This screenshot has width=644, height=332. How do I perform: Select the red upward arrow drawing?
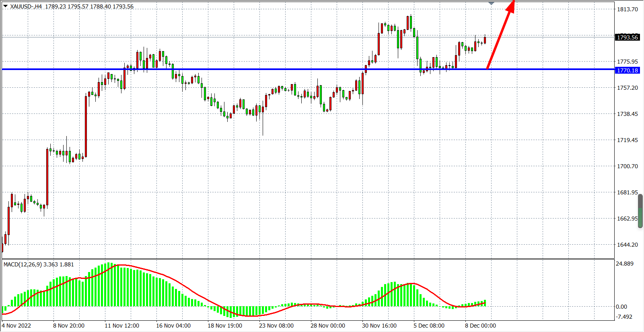coord(500,36)
